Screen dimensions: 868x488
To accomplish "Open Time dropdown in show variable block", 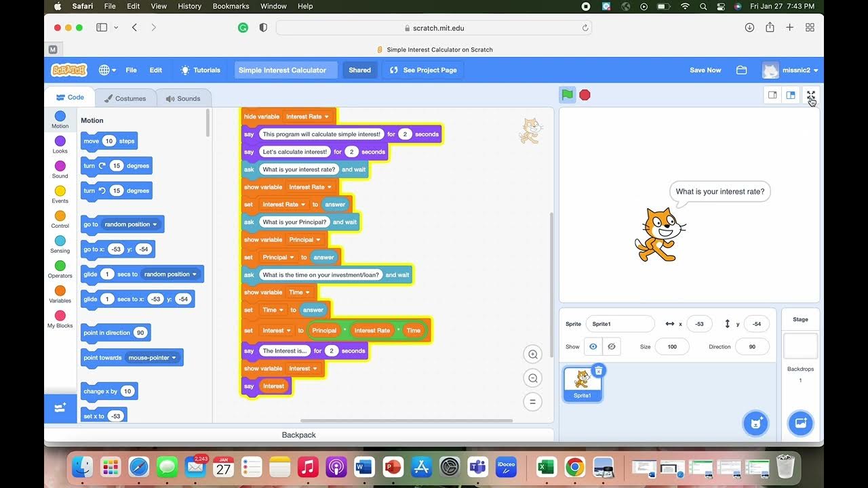I will pyautogui.click(x=300, y=293).
